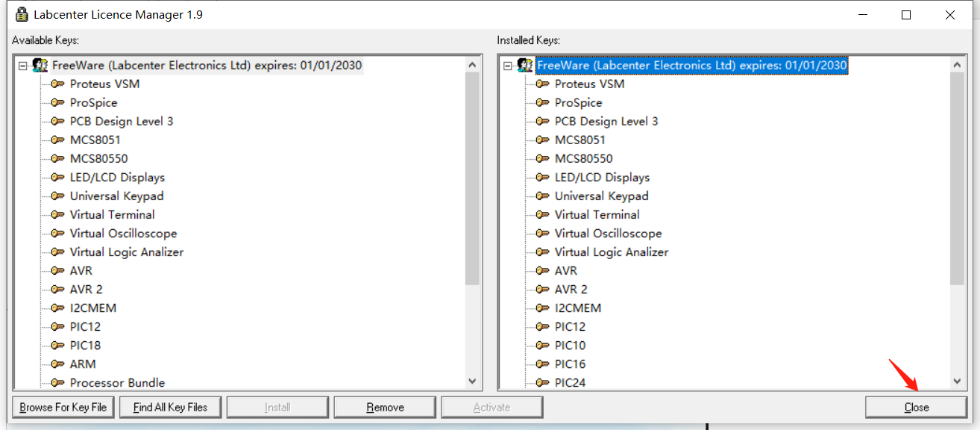980x430 pixels.
Task: Select AVR text in Installed Keys
Action: [x=566, y=270]
